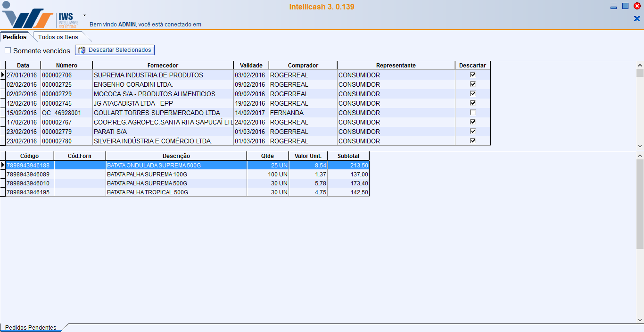Select order OC 46928001

(x=66, y=113)
